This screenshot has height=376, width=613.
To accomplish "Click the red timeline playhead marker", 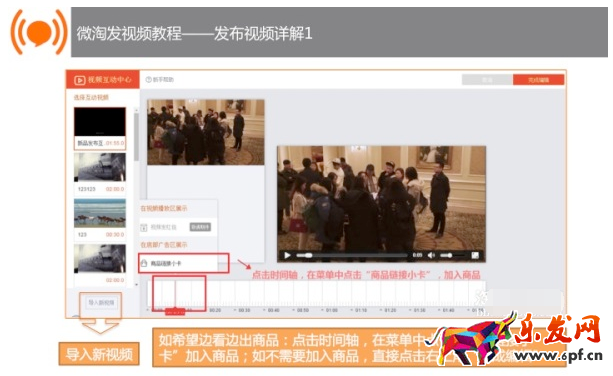I will coord(175,312).
